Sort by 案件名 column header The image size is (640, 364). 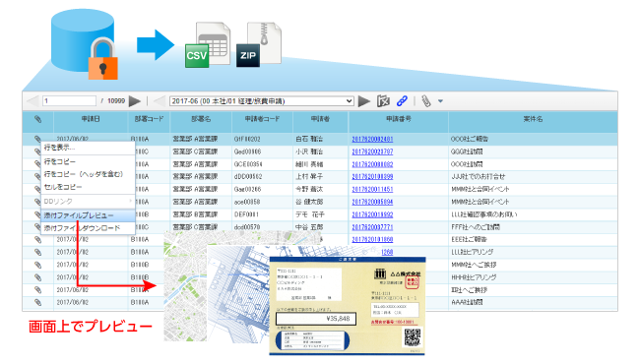pyautogui.click(x=533, y=119)
